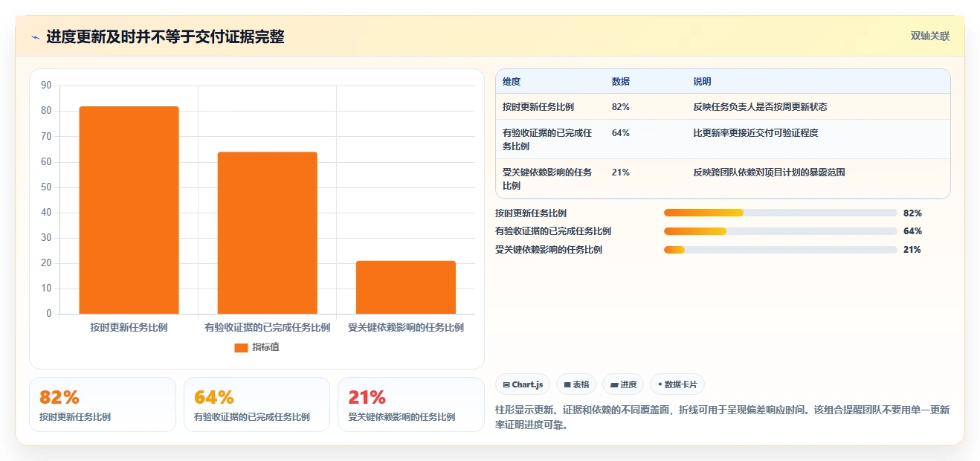Click the 数据 column header in the table
The image size is (980, 461).
tap(621, 82)
